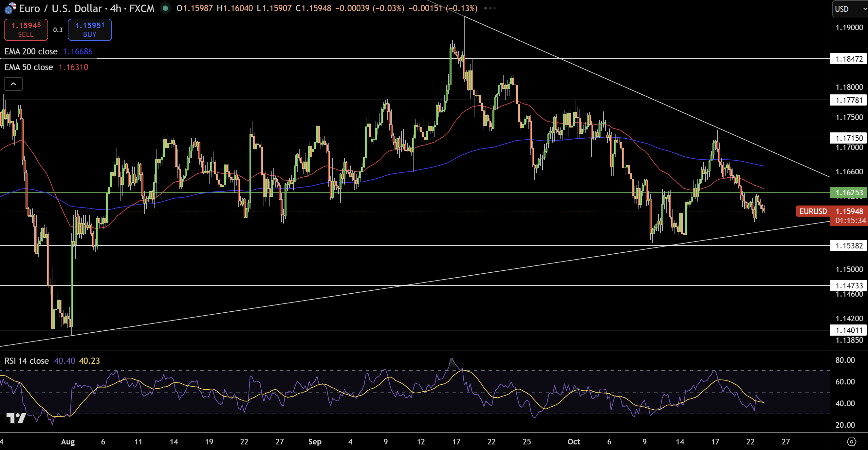The width and height of the screenshot is (868, 450).
Task: Open chart settings hexagon gear icon
Action: (x=852, y=441)
